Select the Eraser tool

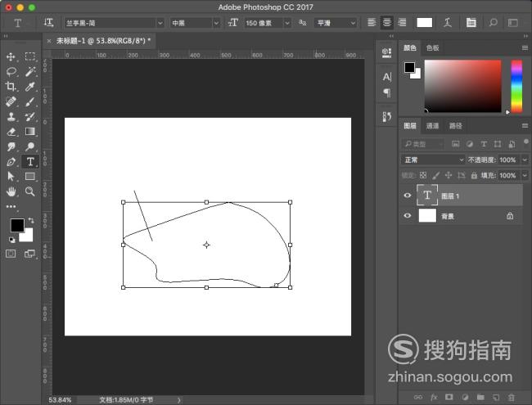(11, 132)
